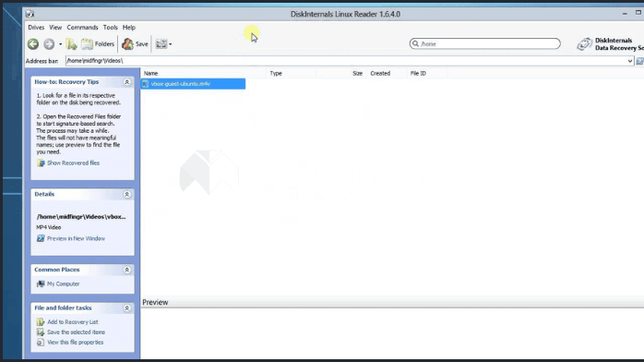Image resolution: width=644 pixels, height=362 pixels.
Task: Open My Computer link
Action: [64, 284]
